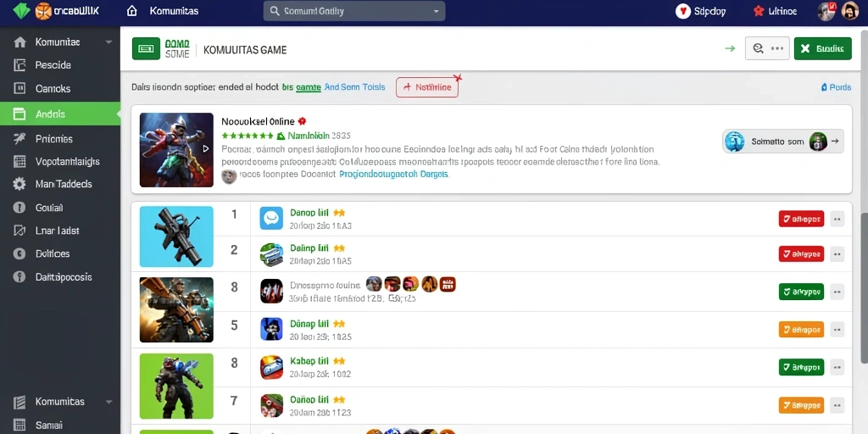Click the red button in row 2
Viewport: 868px width, 434px height.
coord(801,254)
